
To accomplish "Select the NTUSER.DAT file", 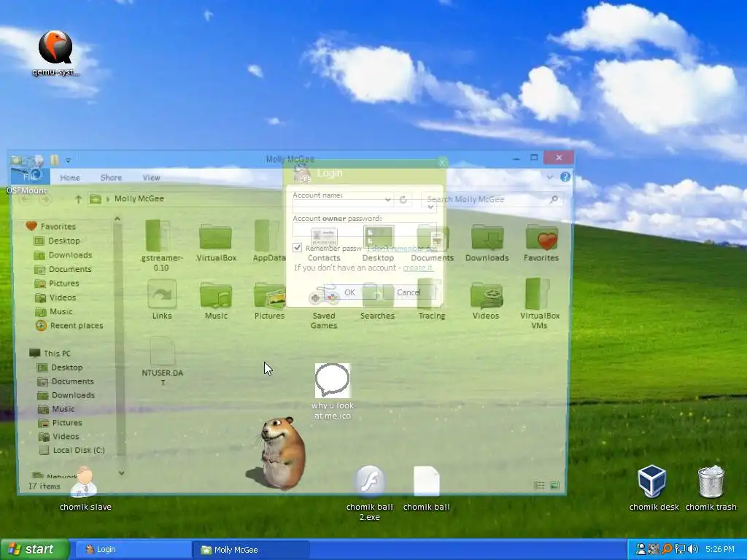I will [163, 361].
